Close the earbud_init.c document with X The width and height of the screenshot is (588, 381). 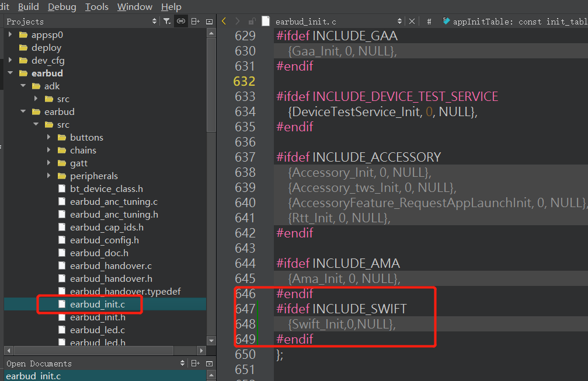412,21
